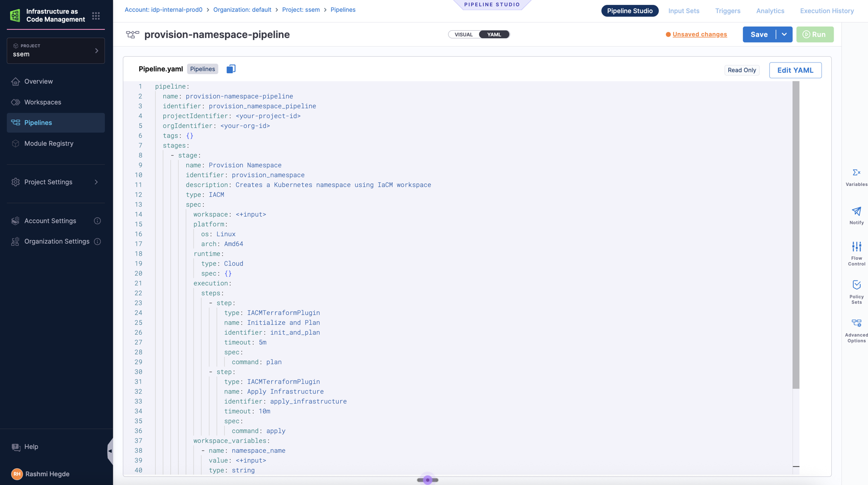Open the Execution History tab
This screenshot has width=868, height=485.
(x=826, y=11)
